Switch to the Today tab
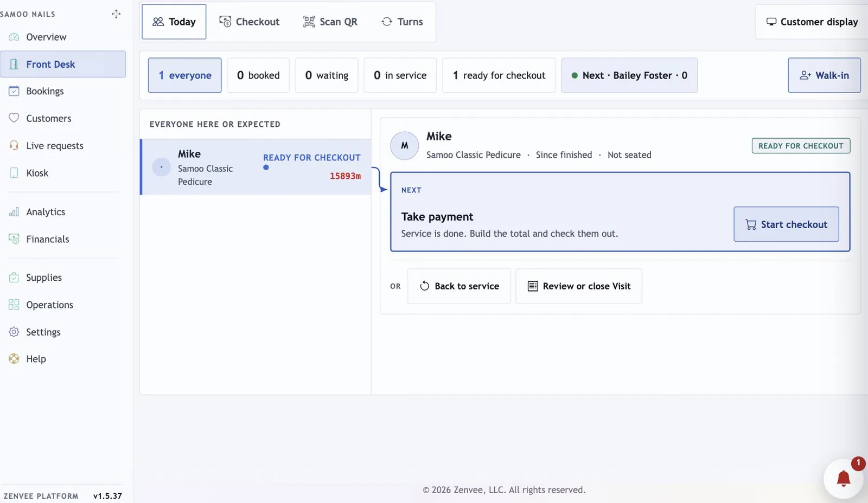This screenshot has width=868, height=503. (x=174, y=22)
